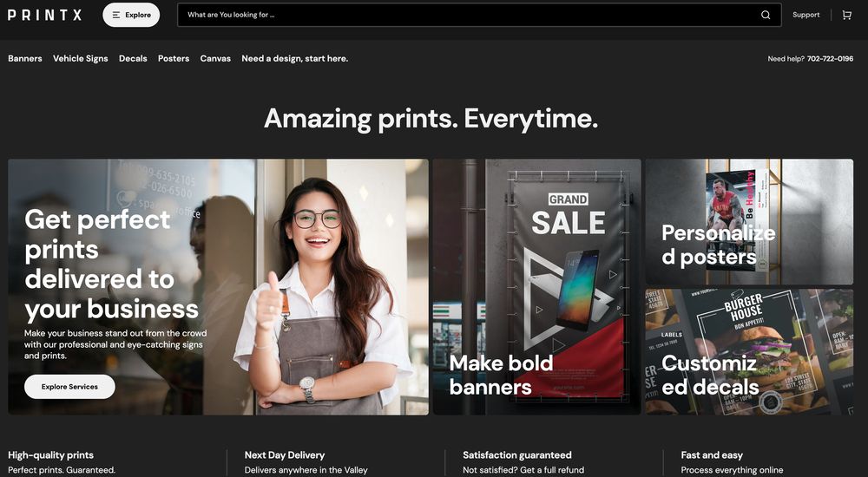
Task: Open the Make bold banners tile
Action: coord(537,287)
